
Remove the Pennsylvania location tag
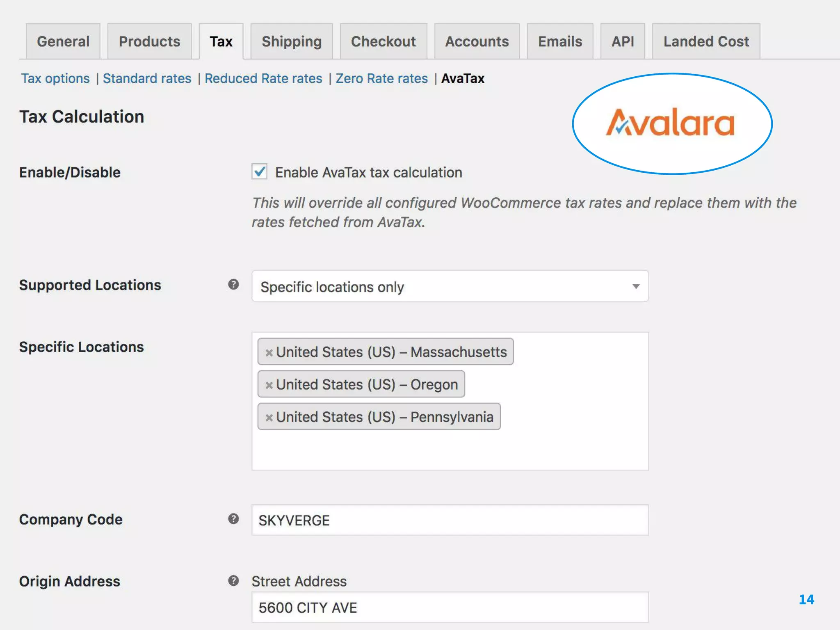pyautogui.click(x=269, y=418)
